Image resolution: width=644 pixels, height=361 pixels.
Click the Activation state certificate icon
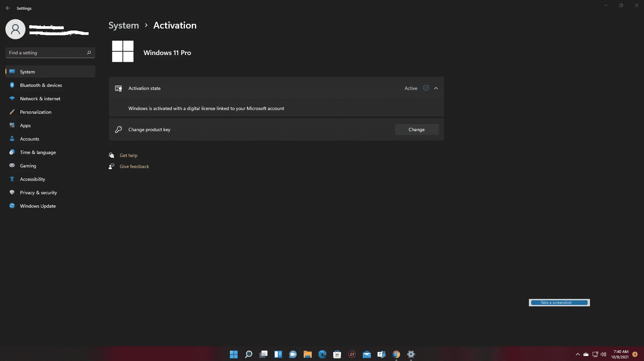coord(118,88)
